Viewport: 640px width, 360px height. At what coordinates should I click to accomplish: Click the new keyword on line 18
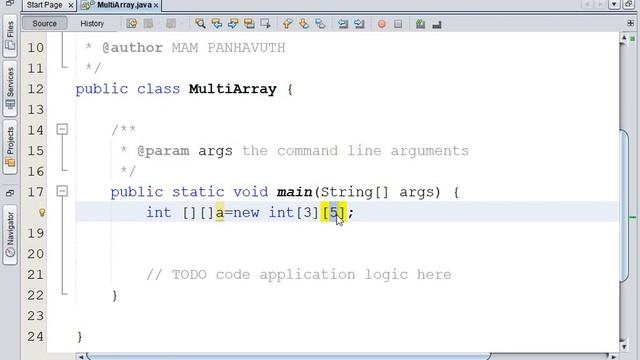point(246,213)
